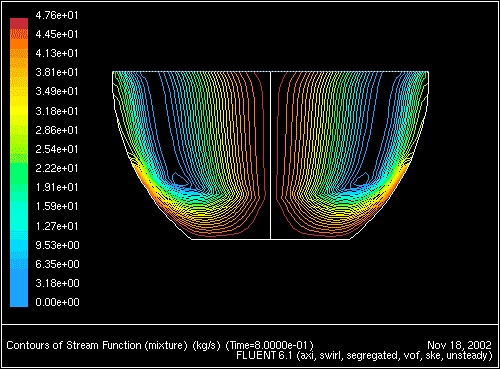Click the 'Contours of Stream Function (mixture)' caption

(97, 345)
